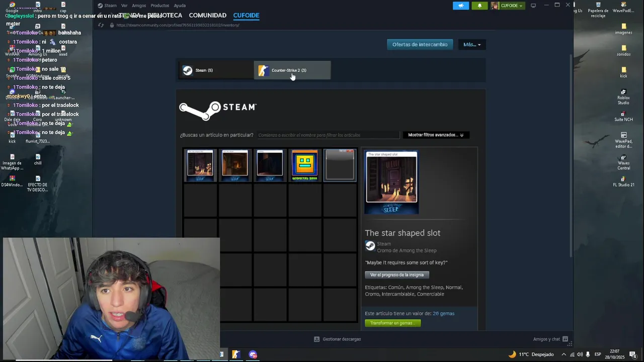Click Ver el progreso de la insignia
The width and height of the screenshot is (644, 362).
(397, 275)
